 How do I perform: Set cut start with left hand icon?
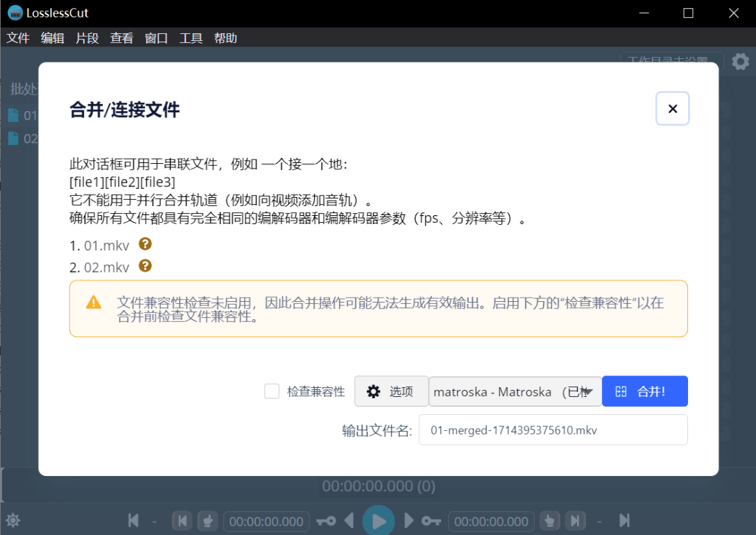tap(208, 521)
